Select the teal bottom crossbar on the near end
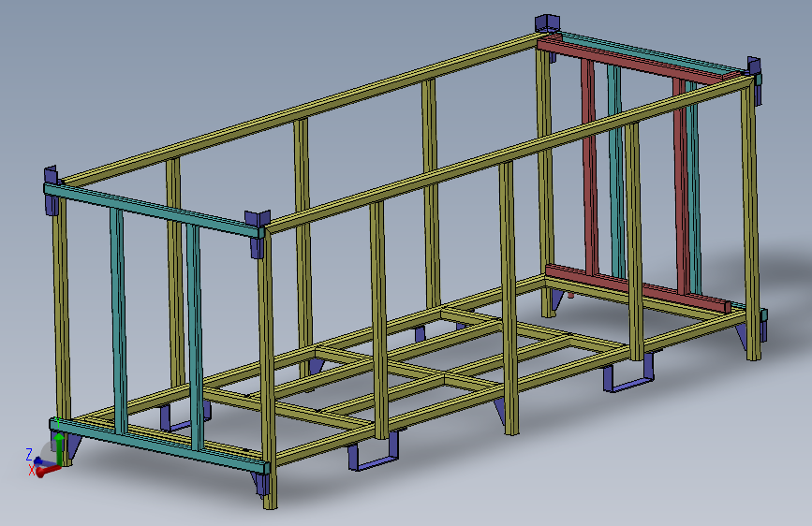The height and width of the screenshot is (526, 812). click(x=159, y=446)
